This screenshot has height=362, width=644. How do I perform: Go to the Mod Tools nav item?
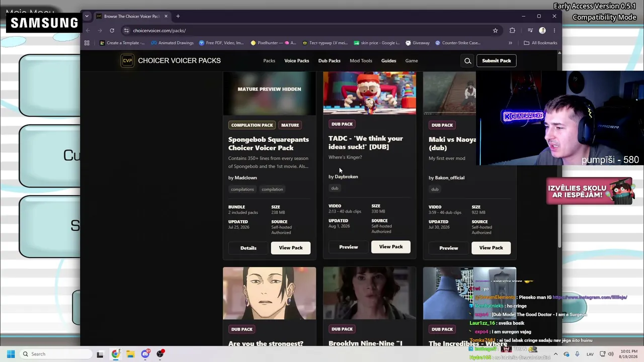coord(361,61)
